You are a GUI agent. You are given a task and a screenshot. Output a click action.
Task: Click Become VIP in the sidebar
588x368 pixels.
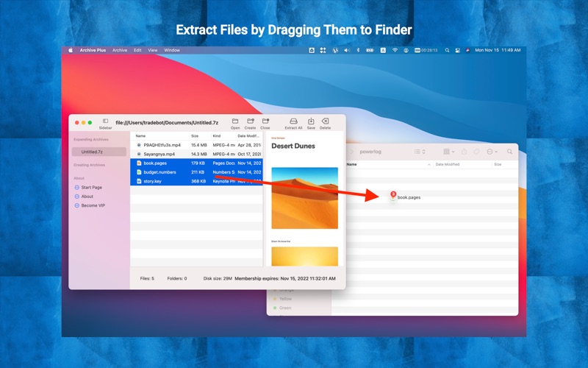point(93,205)
